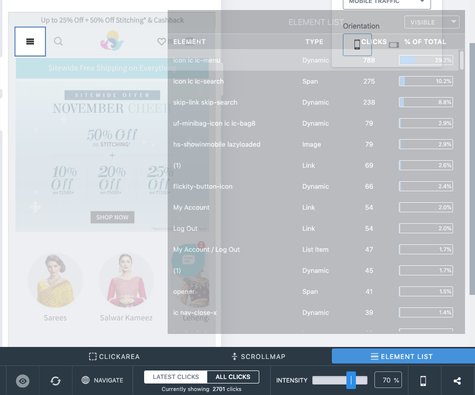Screen dimensions: 475x395
Task: Click the site logo in header
Action: [x=112, y=41]
